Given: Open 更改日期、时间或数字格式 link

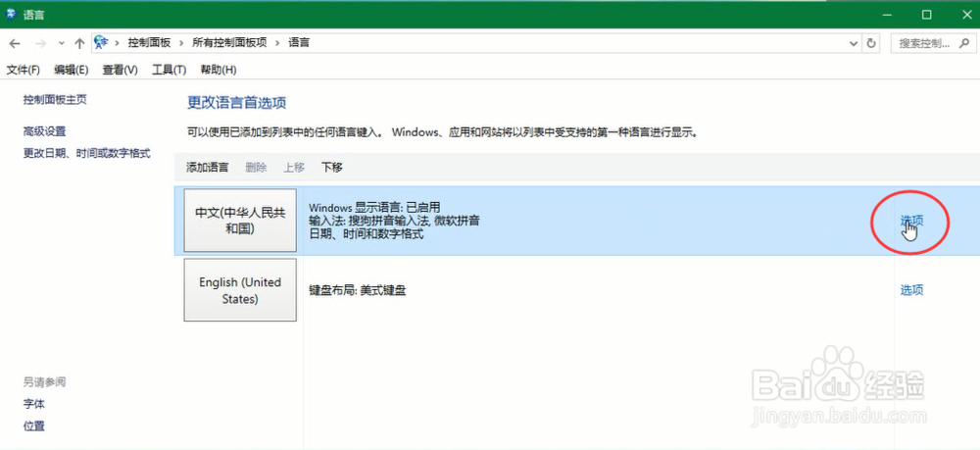Looking at the screenshot, I should tap(87, 153).
